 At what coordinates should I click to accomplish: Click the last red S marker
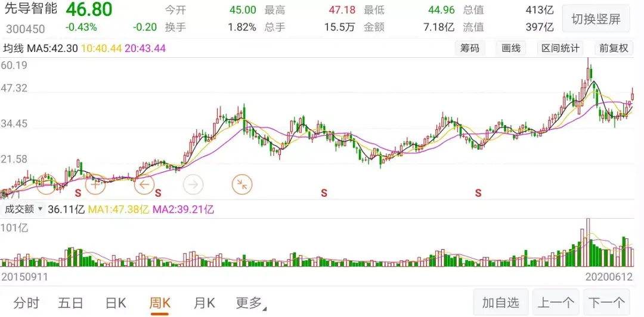[478, 192]
